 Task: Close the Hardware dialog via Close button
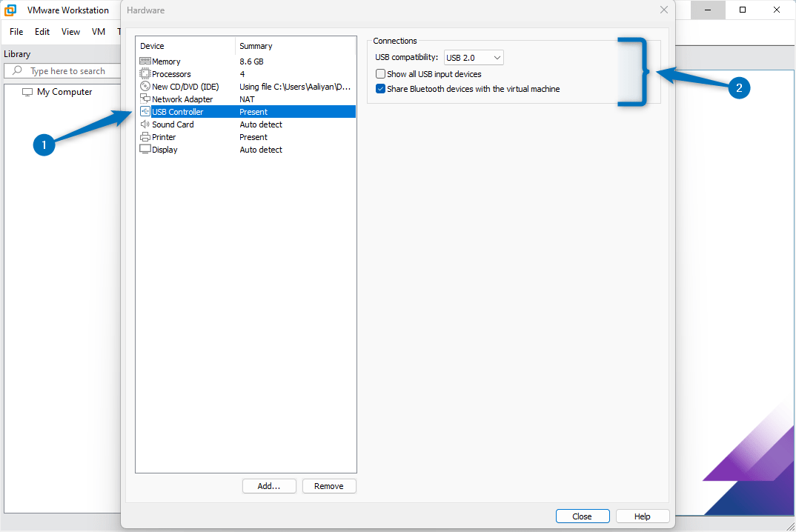[x=583, y=516]
